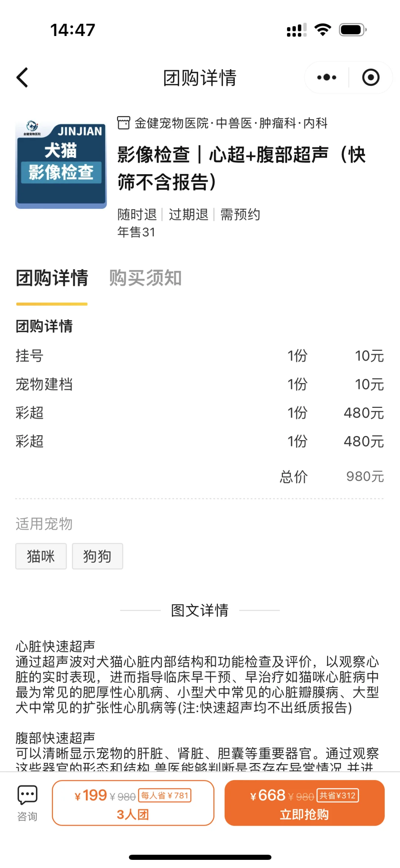Tap the cellular signal icon
The image size is (400, 868).
[296, 30]
